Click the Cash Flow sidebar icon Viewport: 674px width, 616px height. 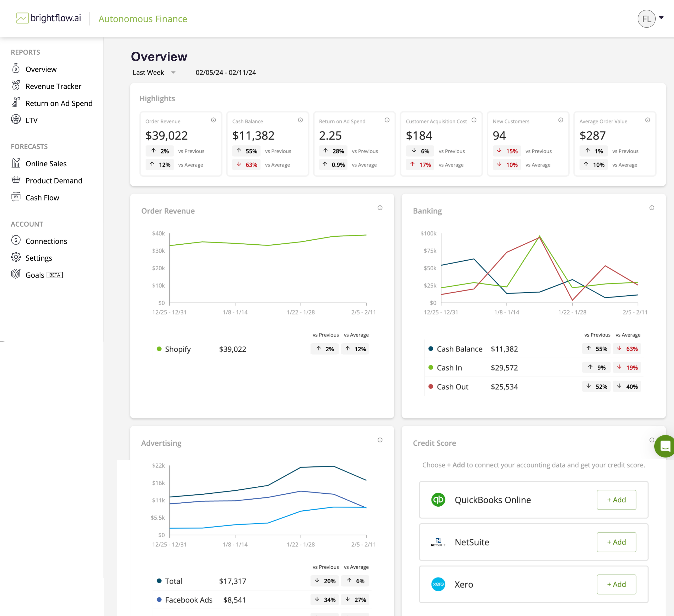click(x=16, y=197)
